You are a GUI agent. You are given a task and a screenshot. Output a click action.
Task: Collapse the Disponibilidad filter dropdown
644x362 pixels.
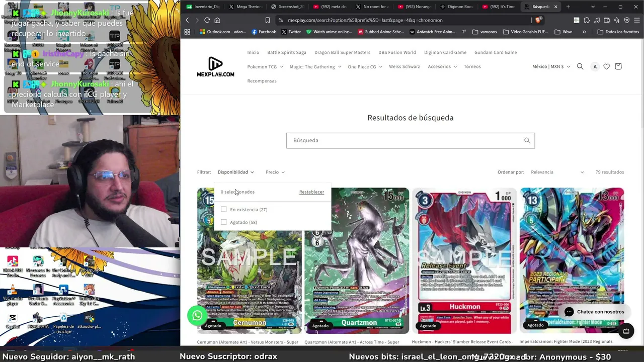(x=235, y=172)
